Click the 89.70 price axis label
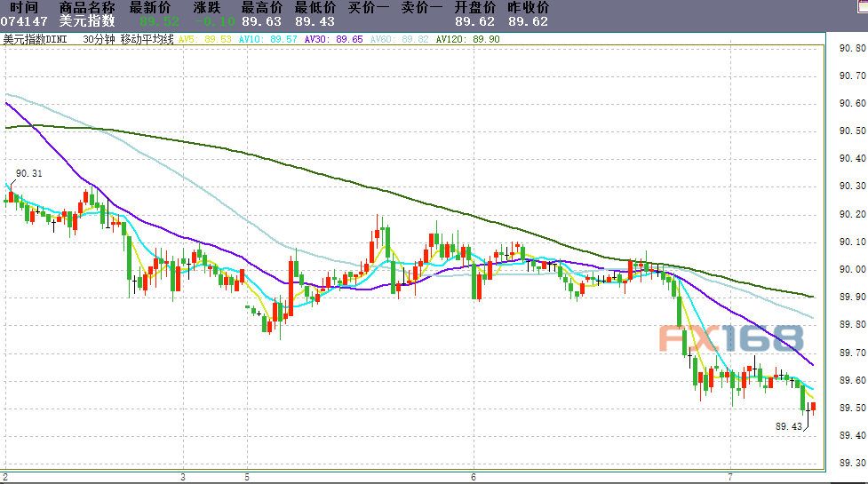The width and height of the screenshot is (868, 484). click(853, 353)
